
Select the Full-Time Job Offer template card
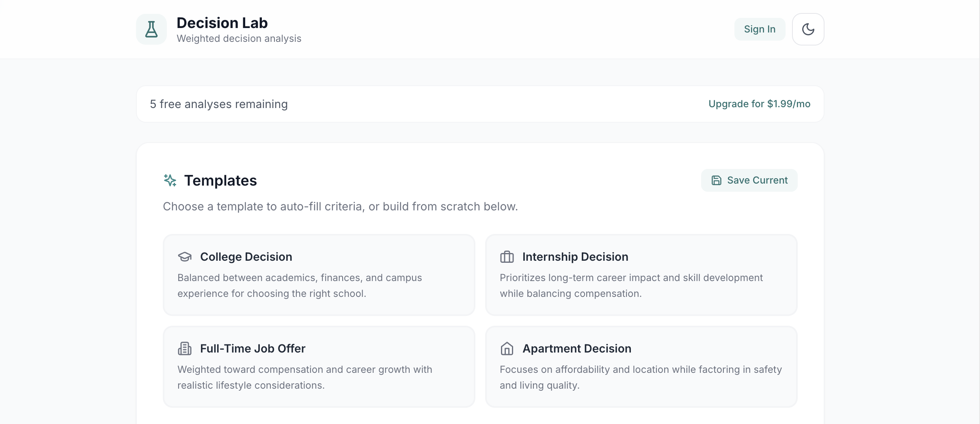coord(319,367)
